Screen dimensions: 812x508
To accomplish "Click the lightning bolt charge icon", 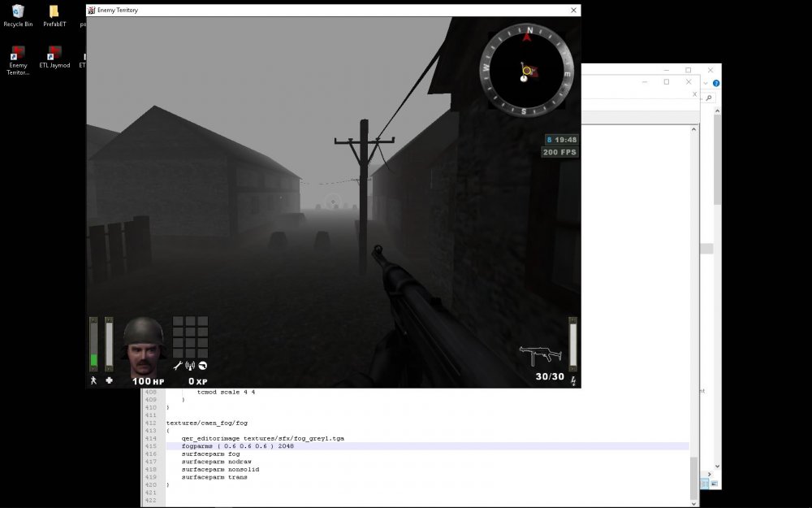I will (573, 381).
